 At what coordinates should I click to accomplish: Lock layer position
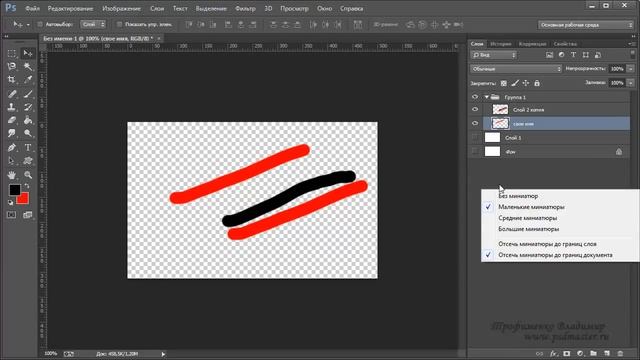526,83
